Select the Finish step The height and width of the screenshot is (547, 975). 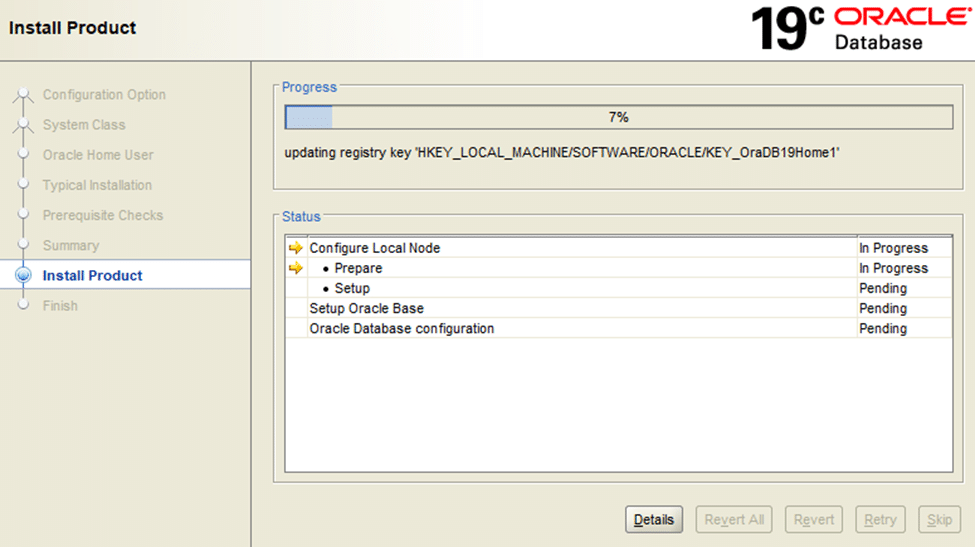(60, 306)
